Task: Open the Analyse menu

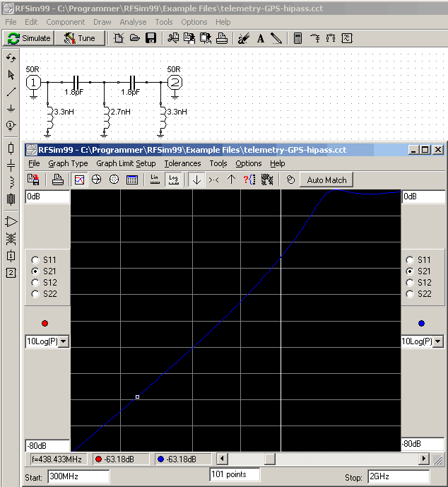Action: [133, 22]
